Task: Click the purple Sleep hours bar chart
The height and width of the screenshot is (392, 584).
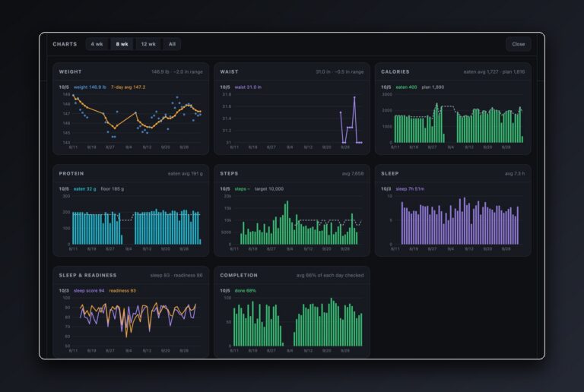Action: pyautogui.click(x=459, y=220)
